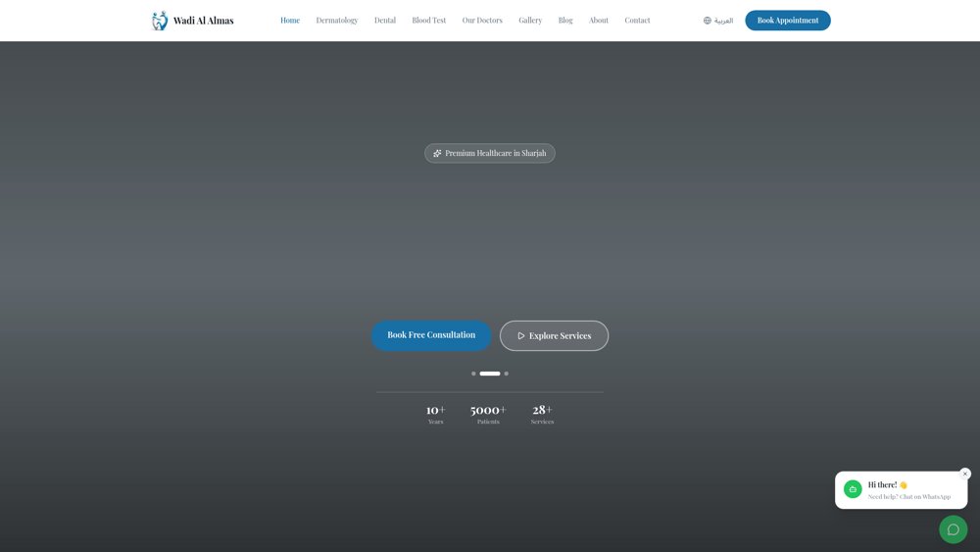This screenshot has width=980, height=552.
Task: Click the 10+ Years statistic
Action: (x=436, y=414)
